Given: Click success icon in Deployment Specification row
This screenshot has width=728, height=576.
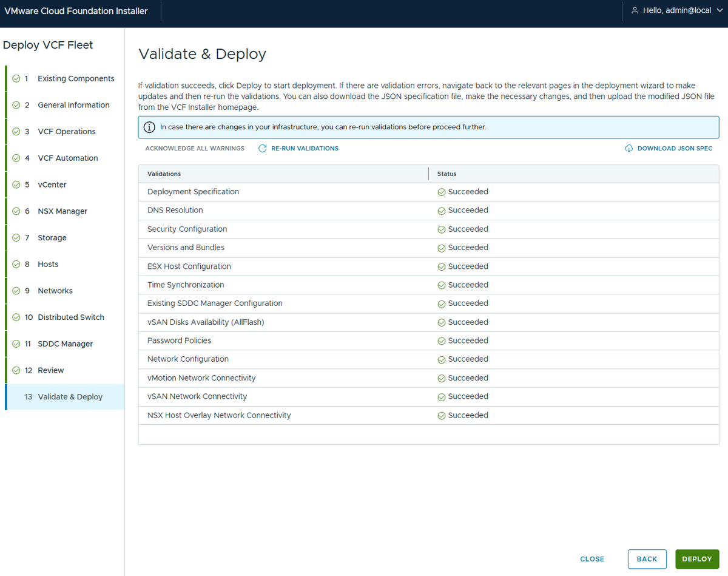Looking at the screenshot, I should click(x=442, y=192).
